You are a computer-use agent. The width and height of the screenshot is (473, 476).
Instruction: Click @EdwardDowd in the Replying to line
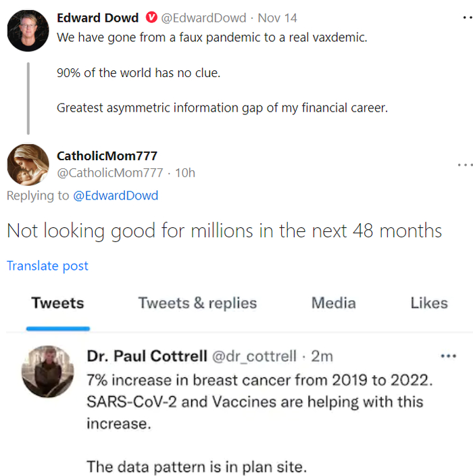pyautogui.click(x=116, y=195)
